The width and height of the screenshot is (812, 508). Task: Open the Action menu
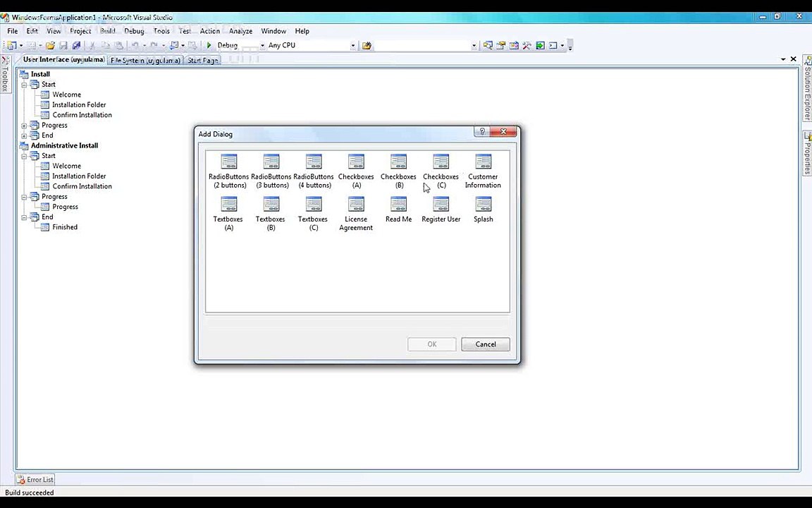(210, 31)
